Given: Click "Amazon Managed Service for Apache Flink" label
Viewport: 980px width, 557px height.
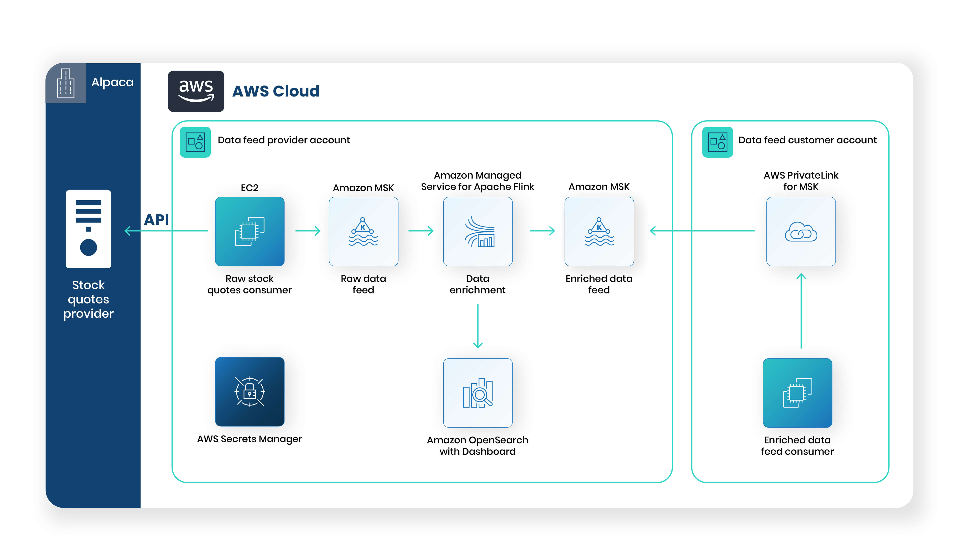Looking at the screenshot, I should coord(478,181).
